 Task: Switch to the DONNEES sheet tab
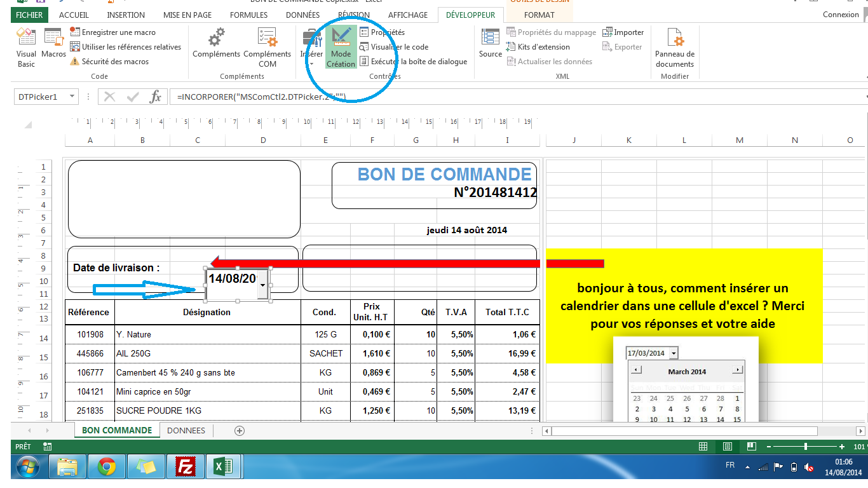(x=186, y=430)
